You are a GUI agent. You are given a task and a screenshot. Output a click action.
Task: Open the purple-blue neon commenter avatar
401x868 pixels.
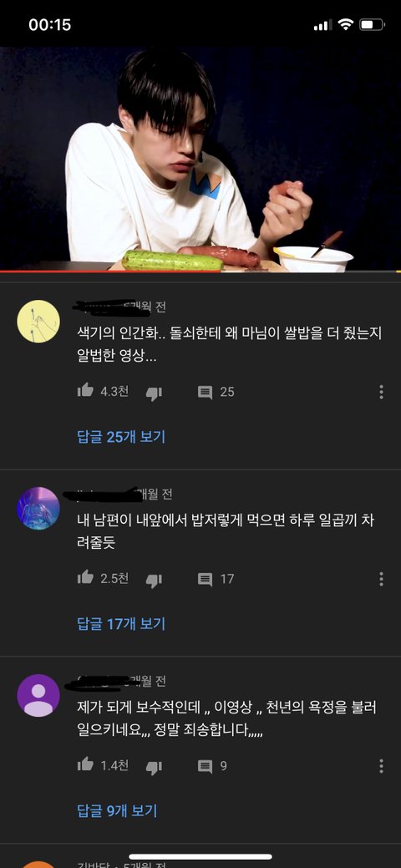pos(38,508)
